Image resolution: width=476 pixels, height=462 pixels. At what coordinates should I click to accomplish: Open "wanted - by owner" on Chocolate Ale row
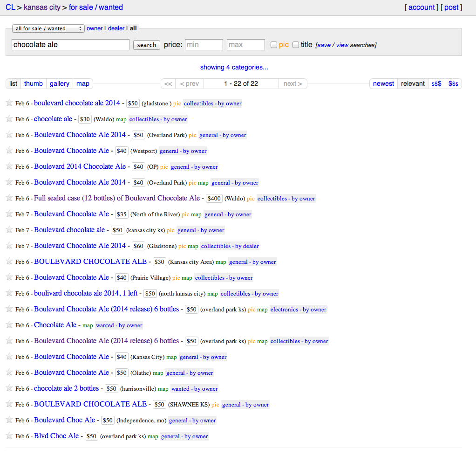(119, 325)
